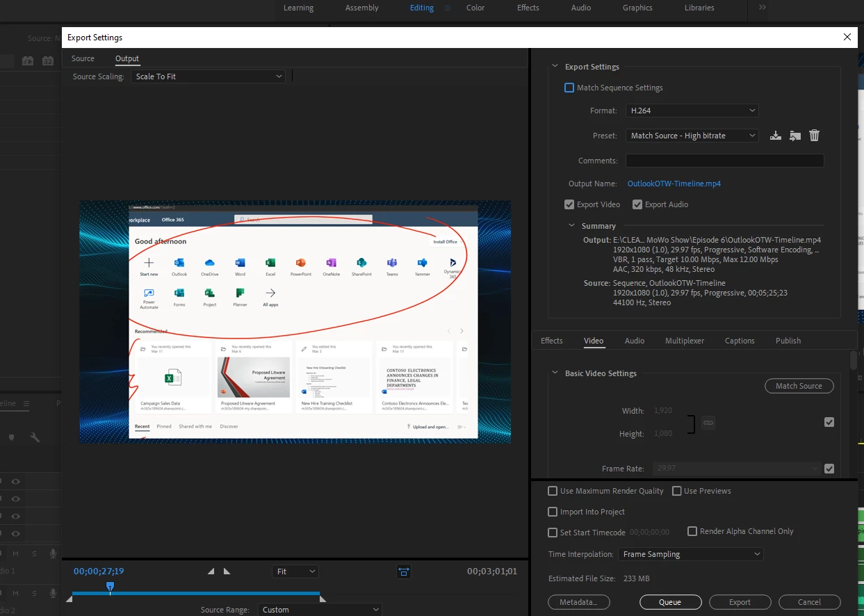Open the preview zoom Fit dropdown
Viewport: 864px width, 616px height.
pos(295,572)
